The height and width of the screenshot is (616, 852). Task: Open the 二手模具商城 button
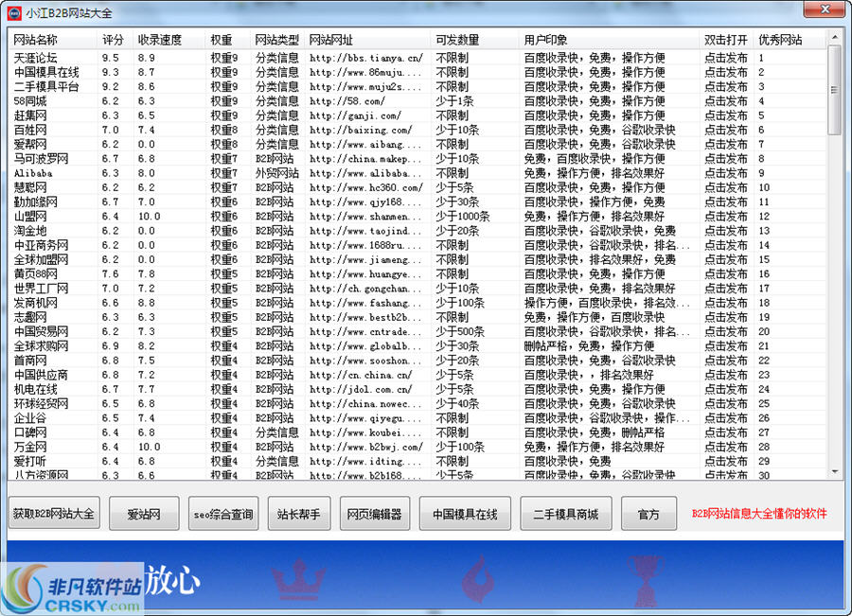pos(566,513)
